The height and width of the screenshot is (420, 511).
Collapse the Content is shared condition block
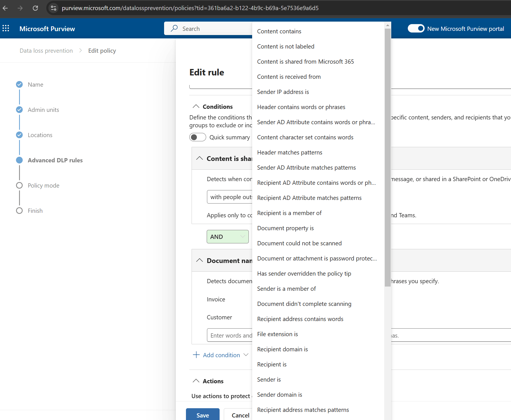[x=199, y=158]
